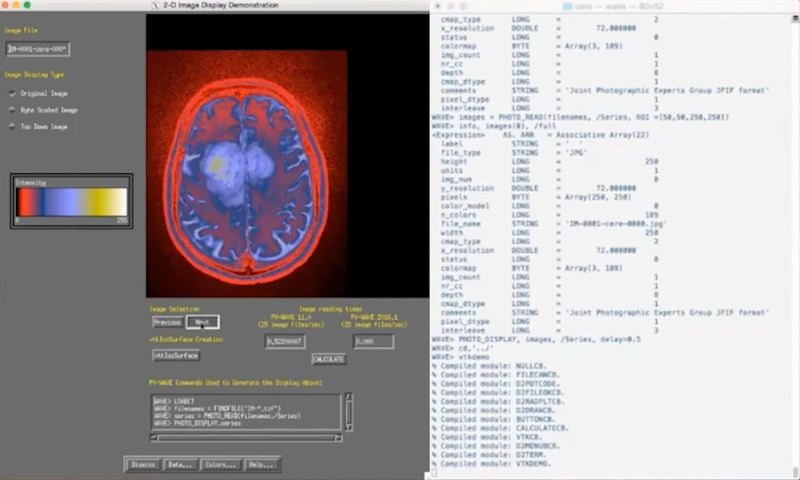
Task: Click the 'WAVE> LOADCT' command line
Action: 174,401
